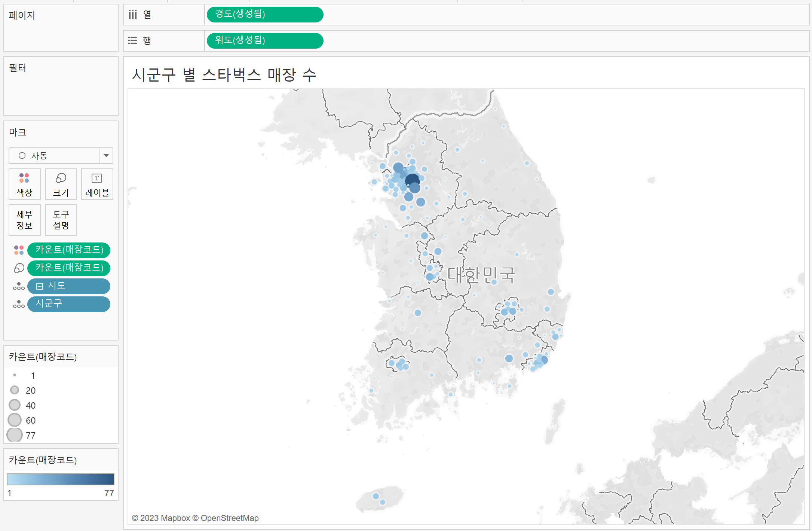The width and height of the screenshot is (812, 531).
Task: Select the size 카운트(매장코드) pill
Action: 69,268
